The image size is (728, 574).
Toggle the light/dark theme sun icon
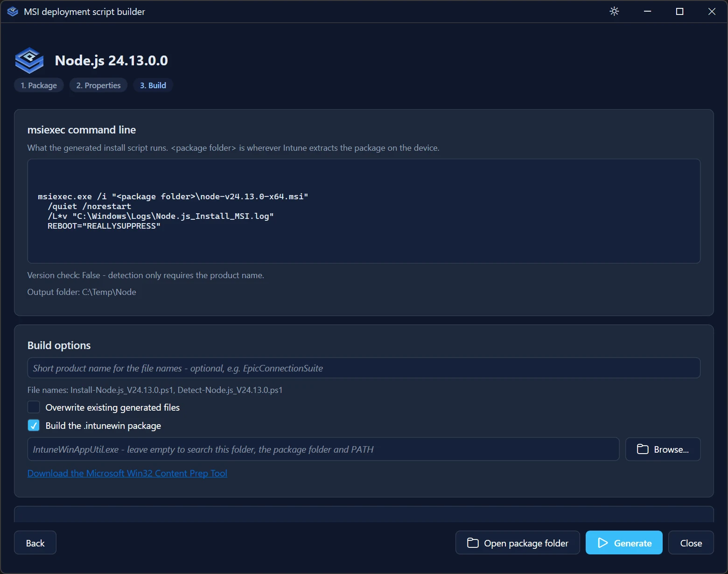click(x=614, y=11)
